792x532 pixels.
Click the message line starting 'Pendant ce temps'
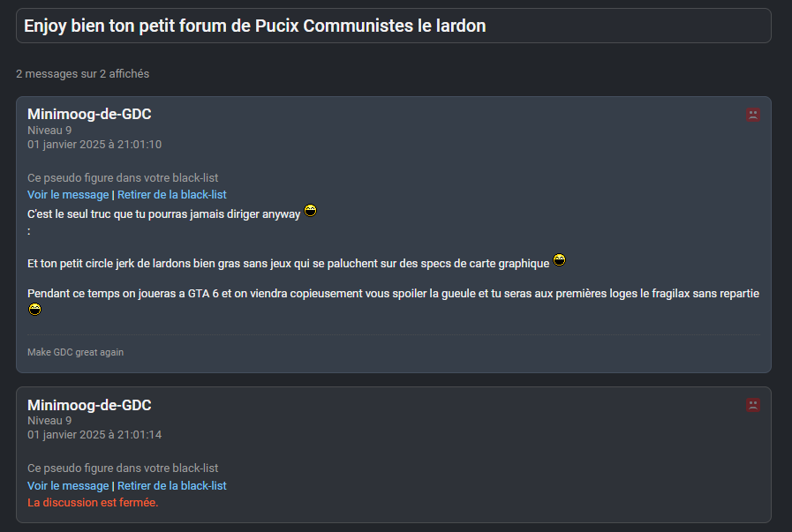pyautogui.click(x=393, y=293)
